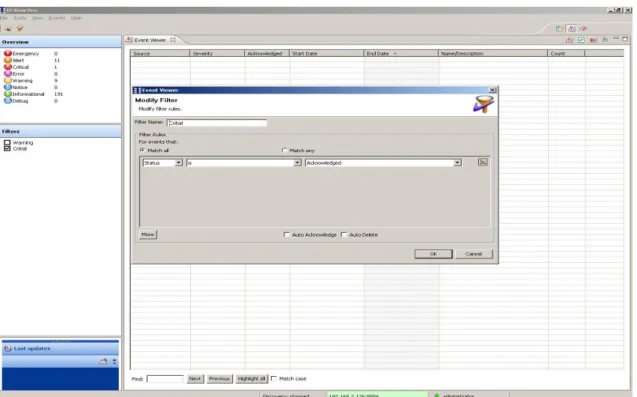Click the highlighted warning-triangle perspective icon
Image resolution: width=637 pixels, height=397 pixels.
[x=572, y=29]
